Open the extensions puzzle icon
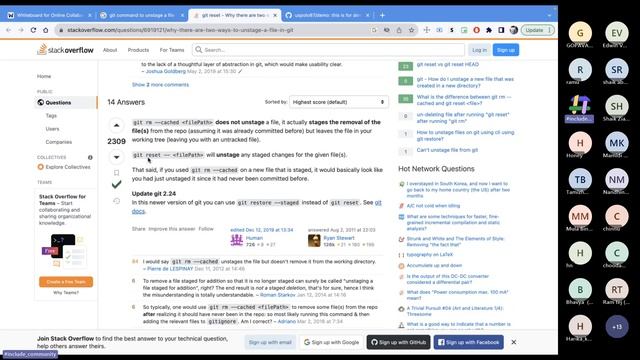Image resolution: width=640 pixels, height=360 pixels. click(489, 30)
